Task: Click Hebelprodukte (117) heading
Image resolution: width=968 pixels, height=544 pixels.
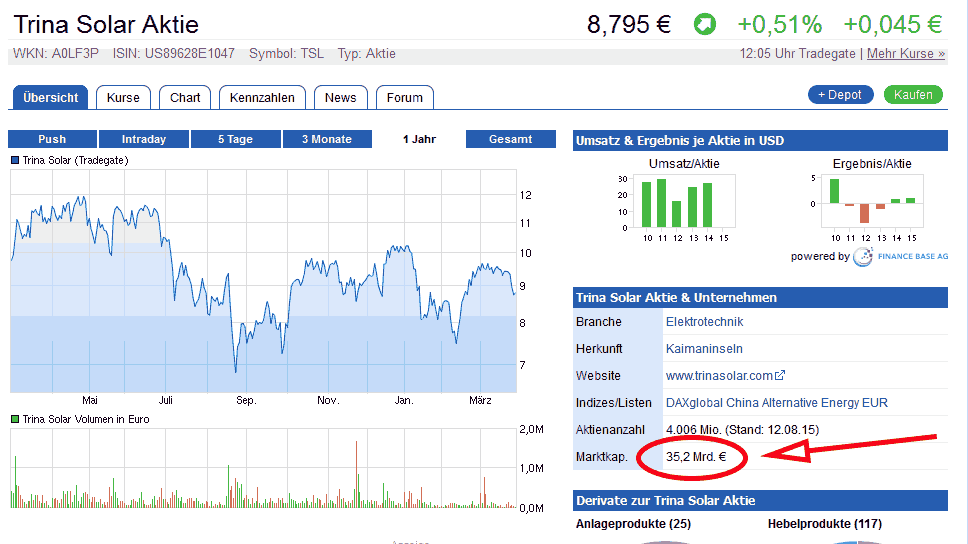Action: [x=825, y=524]
